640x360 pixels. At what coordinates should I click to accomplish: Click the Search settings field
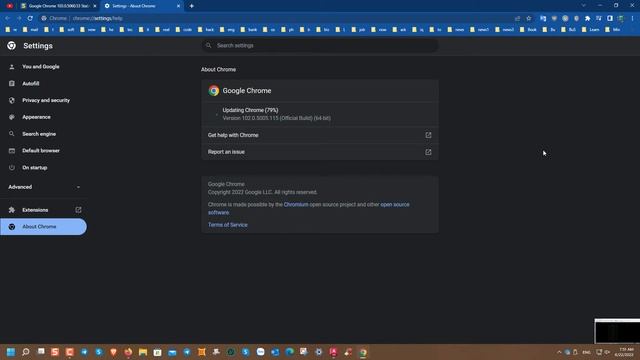point(320,45)
